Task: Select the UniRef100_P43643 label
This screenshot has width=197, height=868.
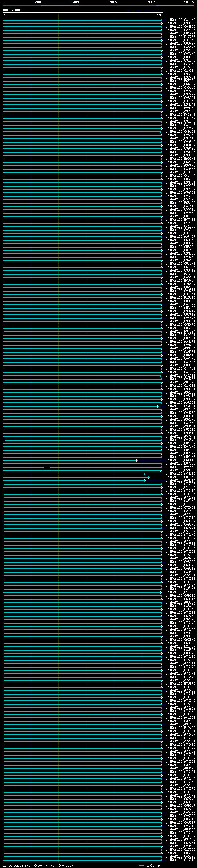Action: point(180,115)
